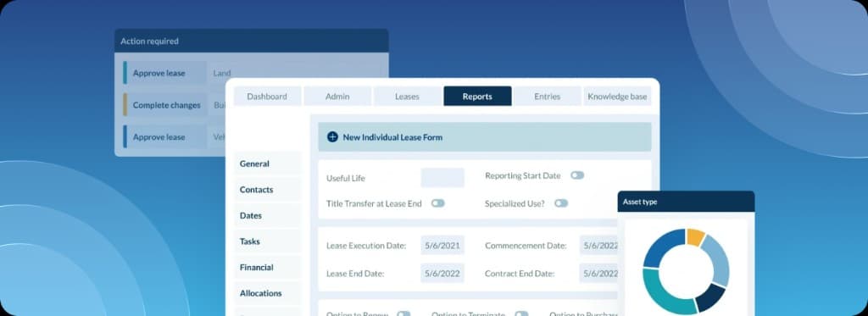This screenshot has width=868, height=316.
Task: Open the Dashboard tab
Action: pos(267,97)
